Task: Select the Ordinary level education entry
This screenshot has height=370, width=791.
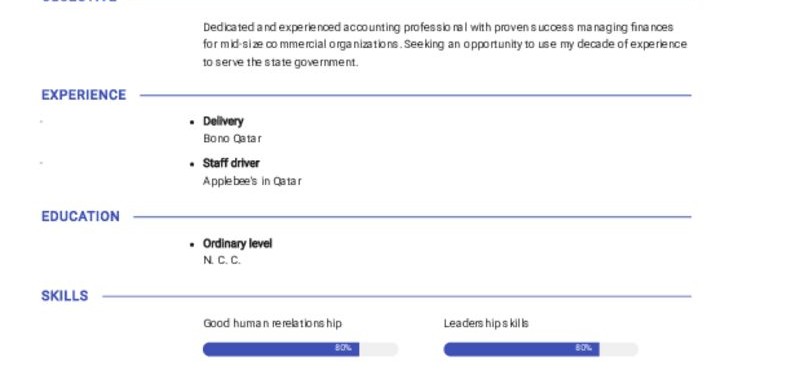Action: [x=237, y=243]
